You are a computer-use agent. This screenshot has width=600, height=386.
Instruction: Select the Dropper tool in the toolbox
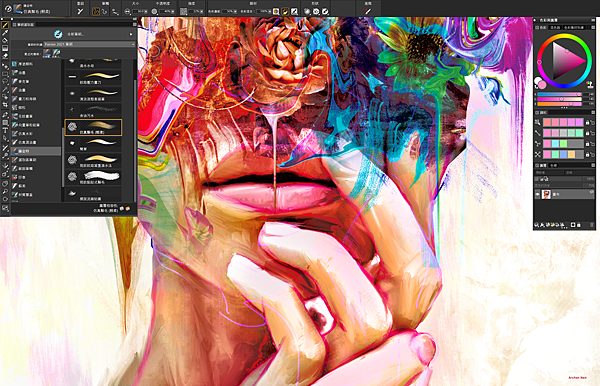pos(5,33)
